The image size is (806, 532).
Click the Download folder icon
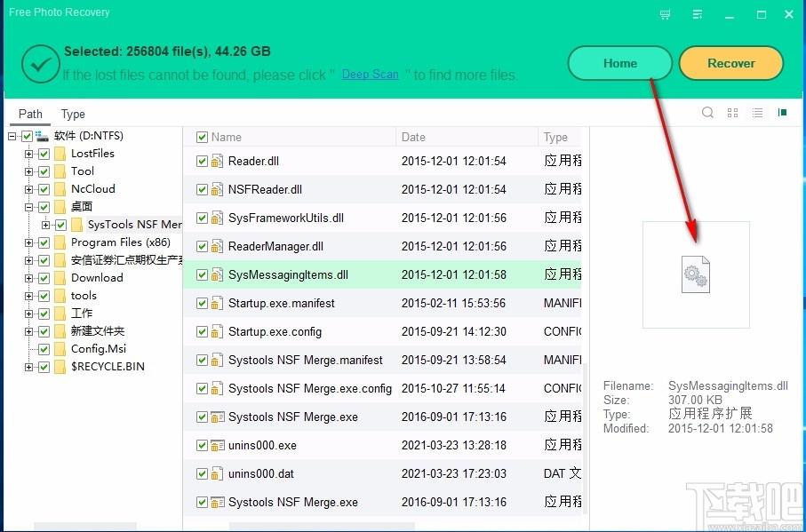(60, 278)
